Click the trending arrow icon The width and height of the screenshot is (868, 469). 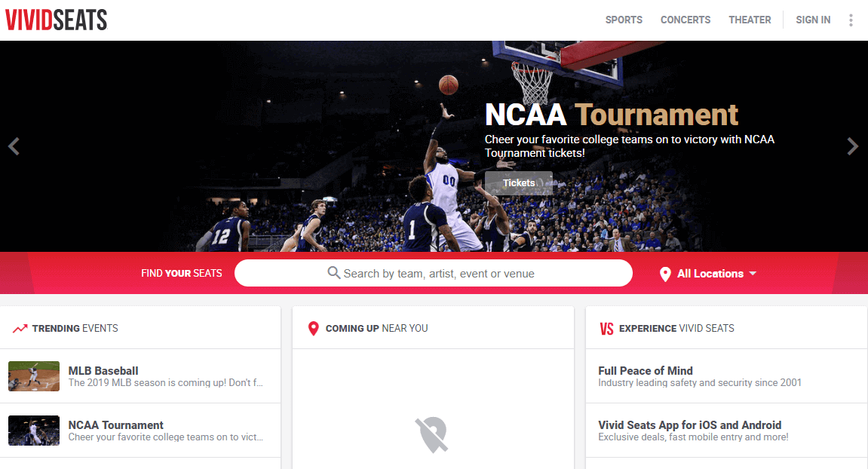(x=20, y=329)
